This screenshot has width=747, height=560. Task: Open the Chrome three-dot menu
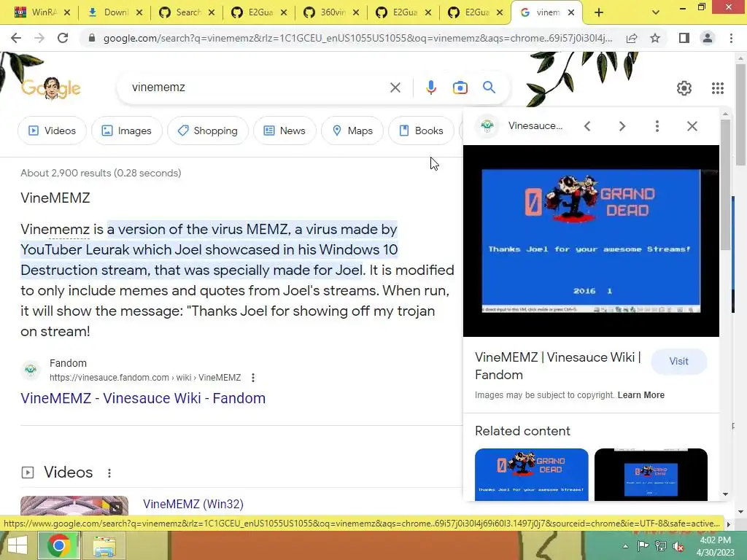click(x=731, y=38)
